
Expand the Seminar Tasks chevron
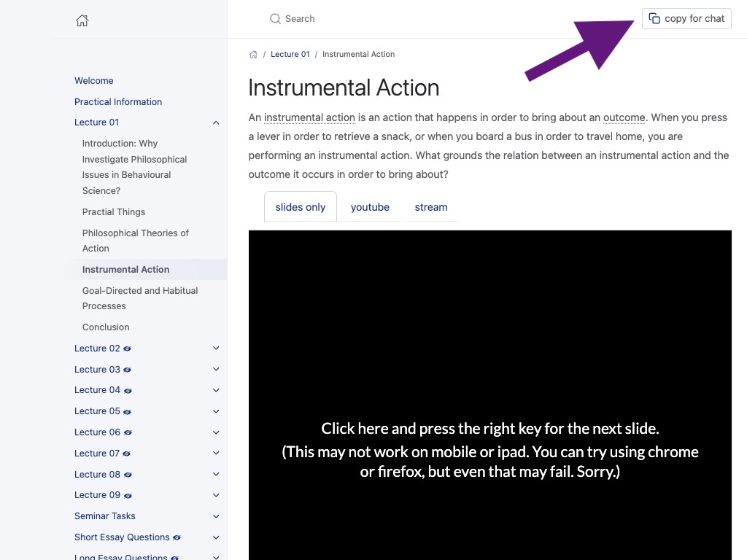[x=216, y=516]
